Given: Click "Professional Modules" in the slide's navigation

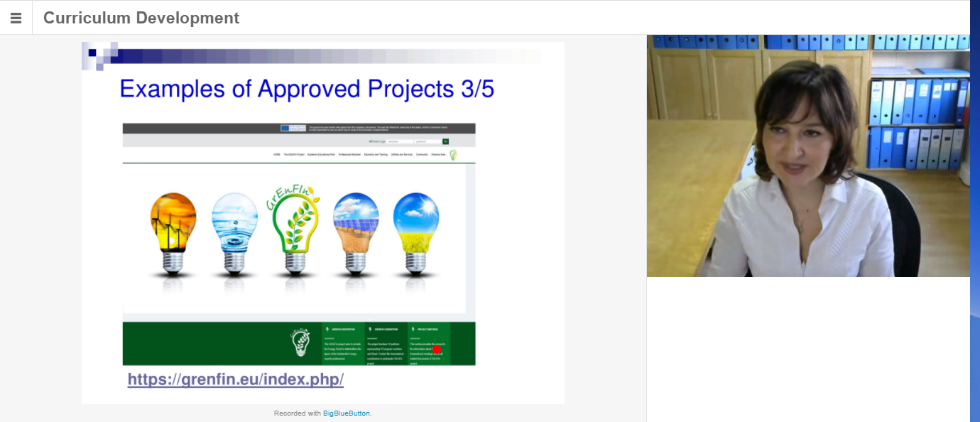Looking at the screenshot, I should (349, 154).
